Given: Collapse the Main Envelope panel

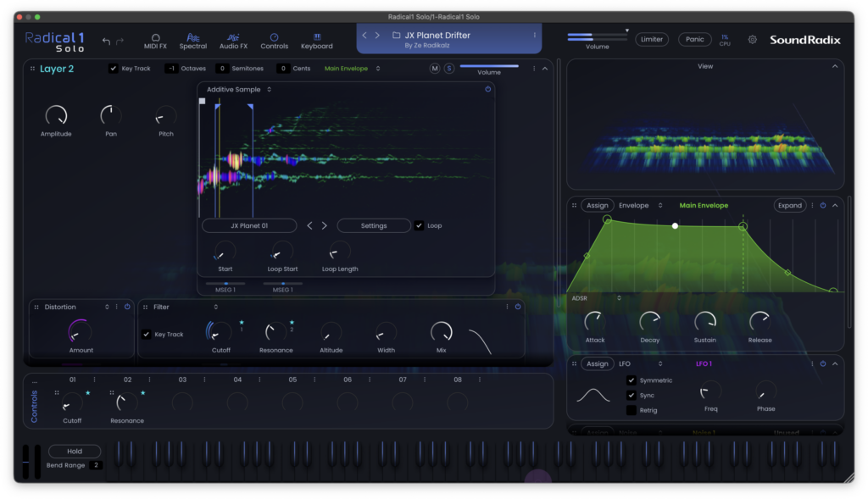Looking at the screenshot, I should click(x=835, y=205).
